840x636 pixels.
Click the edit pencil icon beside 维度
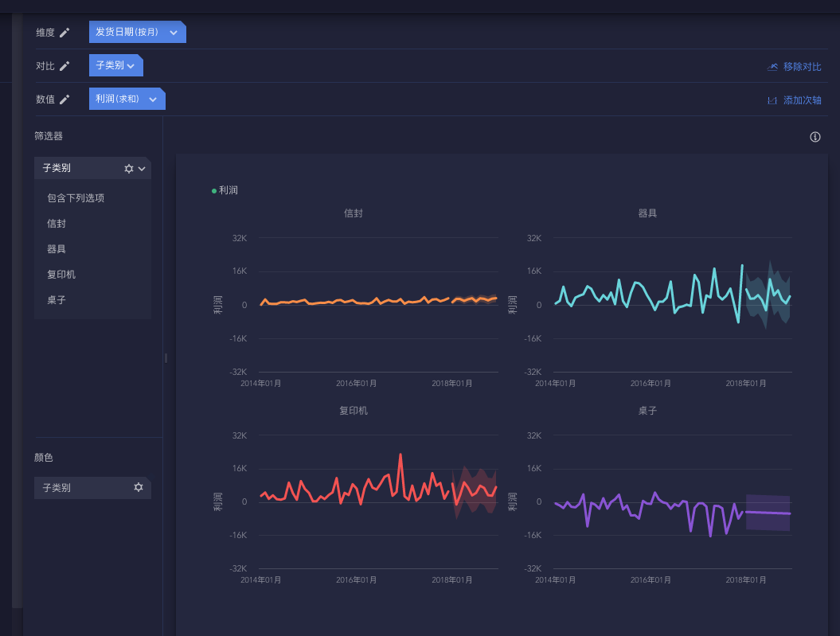pyautogui.click(x=64, y=33)
